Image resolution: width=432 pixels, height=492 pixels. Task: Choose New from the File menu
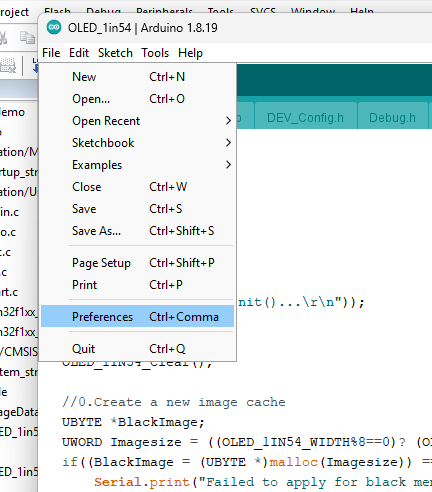[x=137, y=77]
